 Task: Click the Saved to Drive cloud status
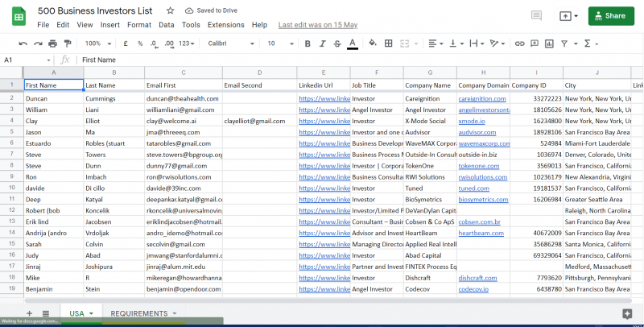click(x=211, y=10)
